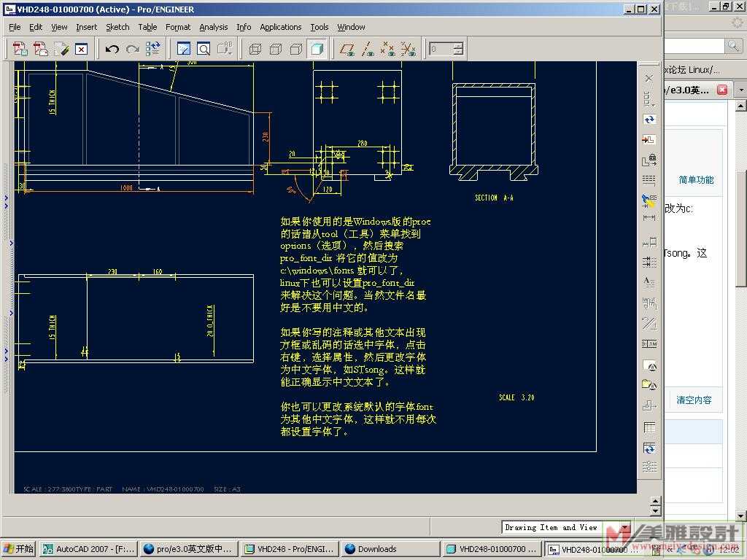Switch to hidden line display mode
The height and width of the screenshot is (560, 747).
(x=276, y=49)
